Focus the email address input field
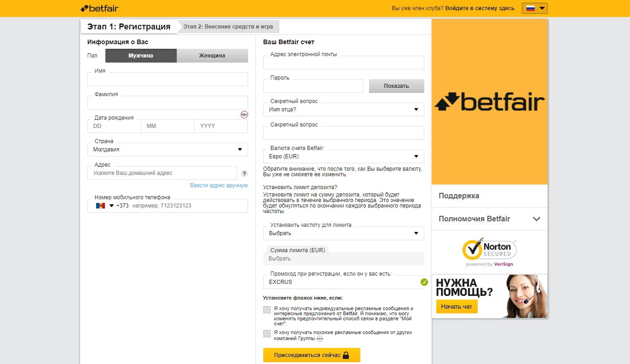 tap(344, 63)
